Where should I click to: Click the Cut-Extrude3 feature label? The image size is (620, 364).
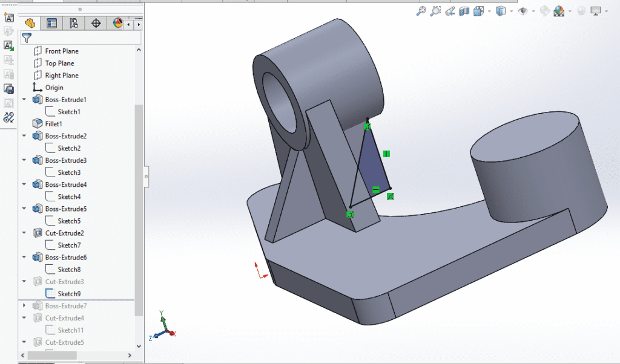(x=64, y=282)
